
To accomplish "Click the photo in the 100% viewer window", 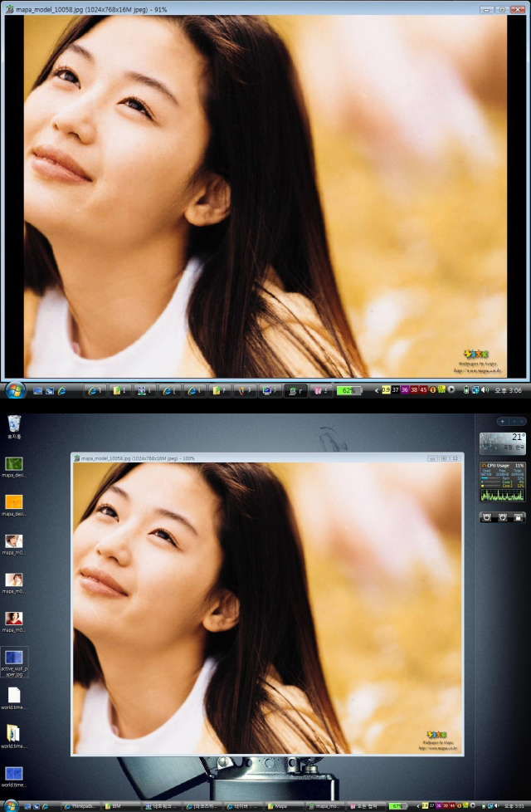I will point(267,608).
